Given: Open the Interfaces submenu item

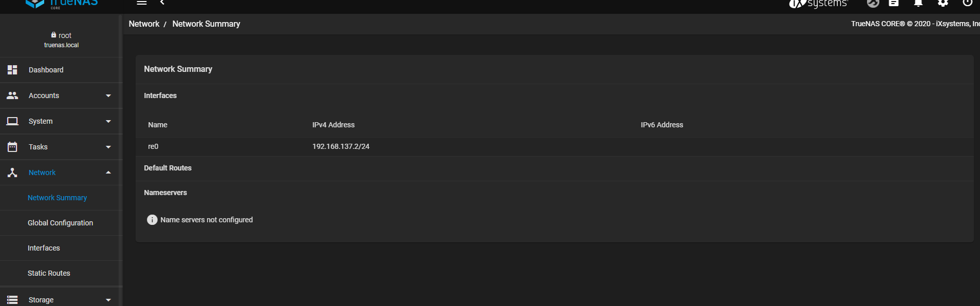Looking at the screenshot, I should (44, 248).
